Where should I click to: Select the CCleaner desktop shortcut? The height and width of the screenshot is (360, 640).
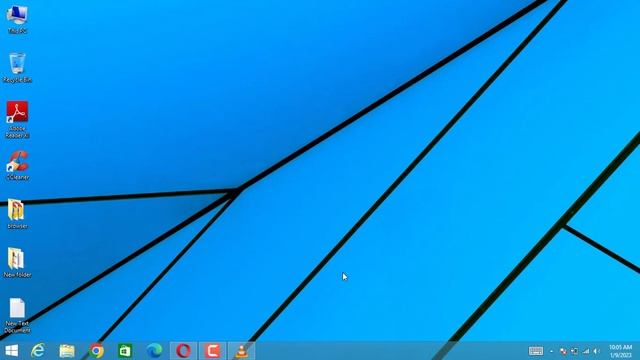point(17,165)
